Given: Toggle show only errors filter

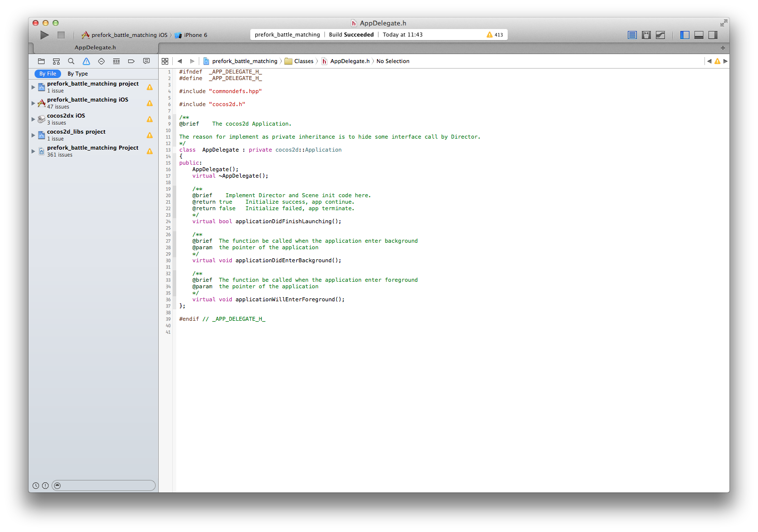Looking at the screenshot, I should point(45,485).
